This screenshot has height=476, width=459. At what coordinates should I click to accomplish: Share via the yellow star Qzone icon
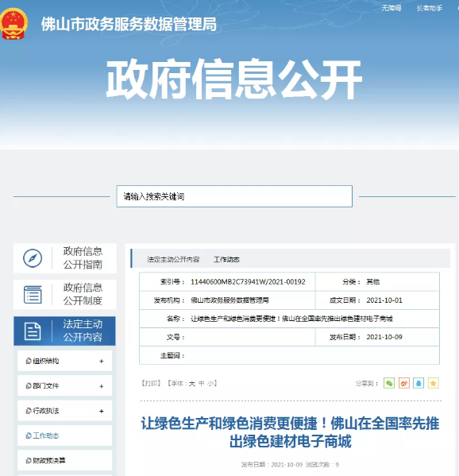point(434,383)
